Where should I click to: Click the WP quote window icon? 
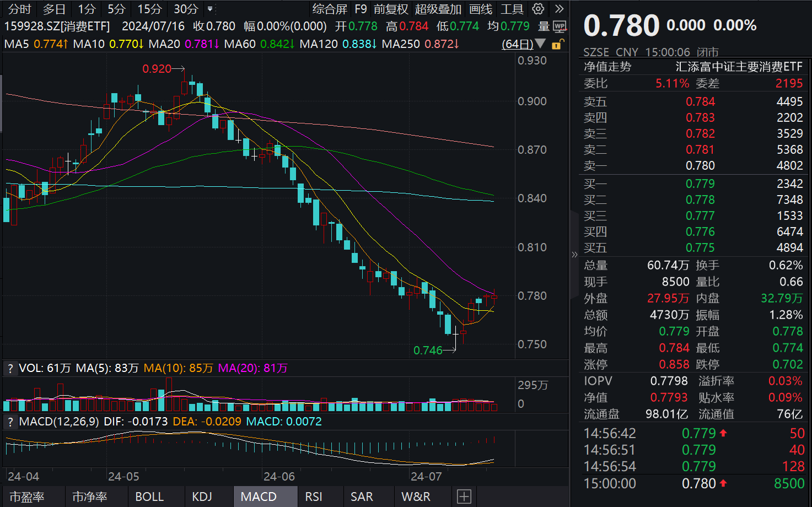[560, 26]
